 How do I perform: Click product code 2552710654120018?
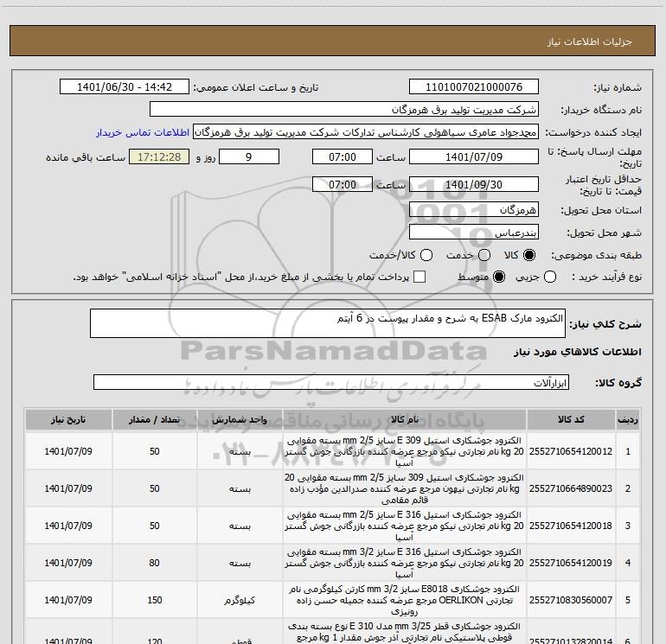coord(571,526)
